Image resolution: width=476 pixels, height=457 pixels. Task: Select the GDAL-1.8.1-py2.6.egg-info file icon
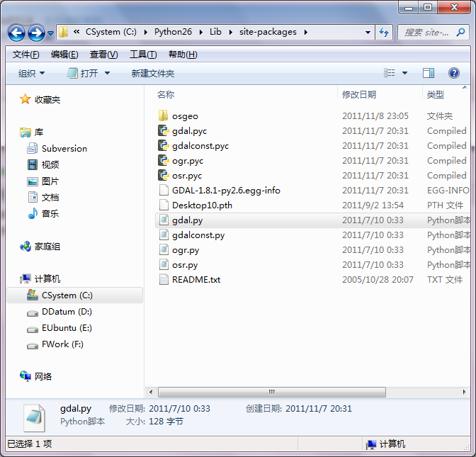pos(164,190)
